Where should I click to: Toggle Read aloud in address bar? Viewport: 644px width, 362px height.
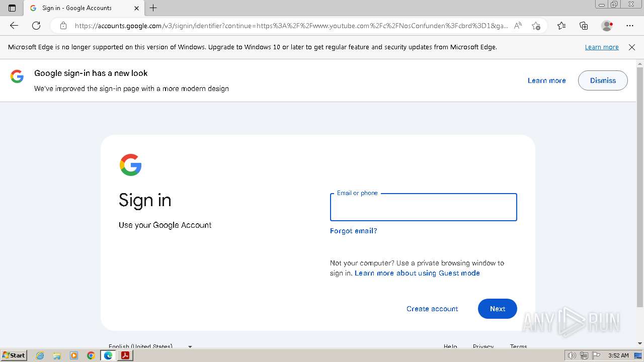pos(518,26)
